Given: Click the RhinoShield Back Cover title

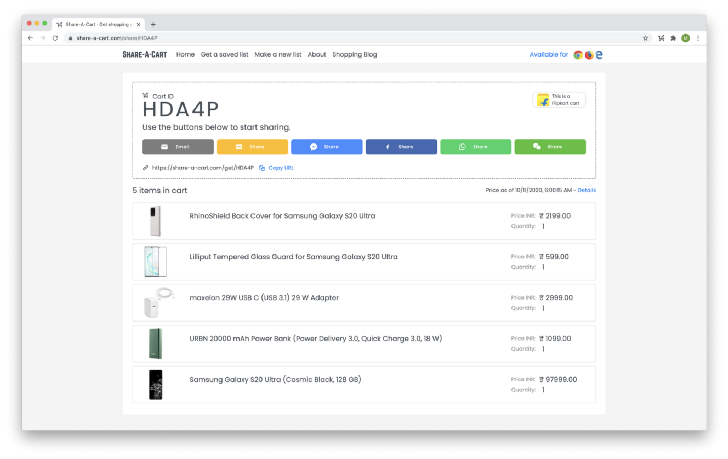Looking at the screenshot, I should pyautogui.click(x=282, y=216).
